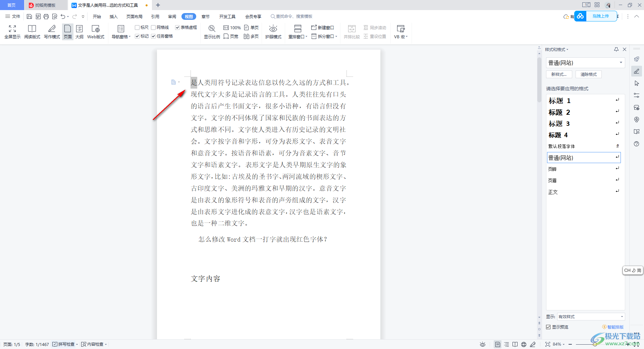
Task: Open the 审阅 ribbon tab
Action: click(172, 16)
